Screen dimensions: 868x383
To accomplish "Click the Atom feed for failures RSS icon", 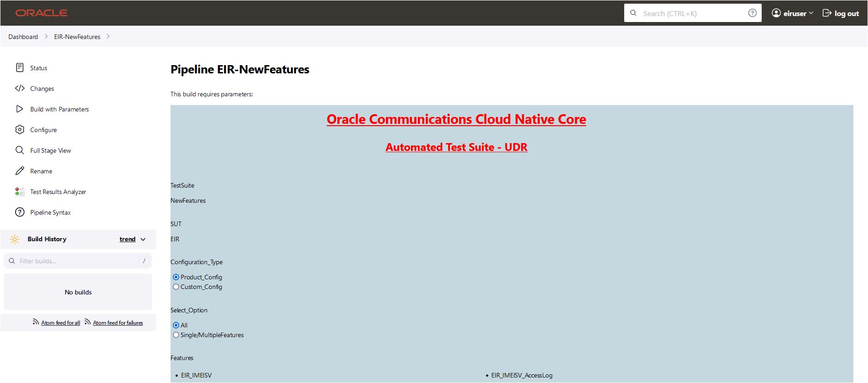I will (x=88, y=322).
